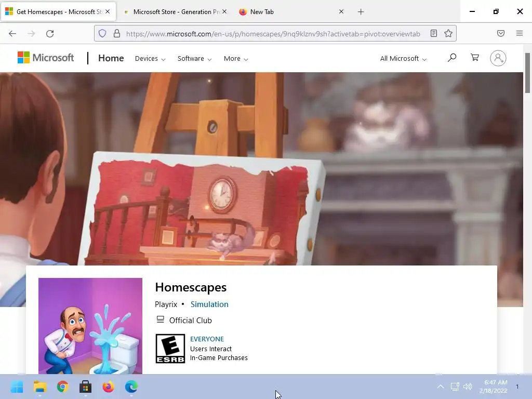Click the Playrix publisher name
Image resolution: width=532 pixels, height=399 pixels.
[166, 304]
